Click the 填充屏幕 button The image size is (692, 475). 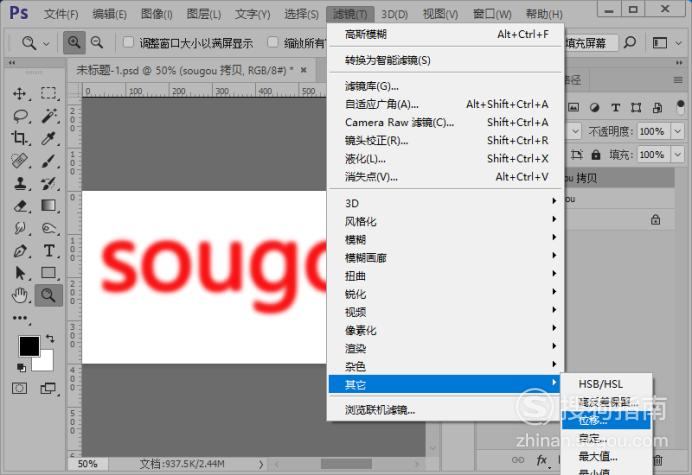[x=589, y=43]
